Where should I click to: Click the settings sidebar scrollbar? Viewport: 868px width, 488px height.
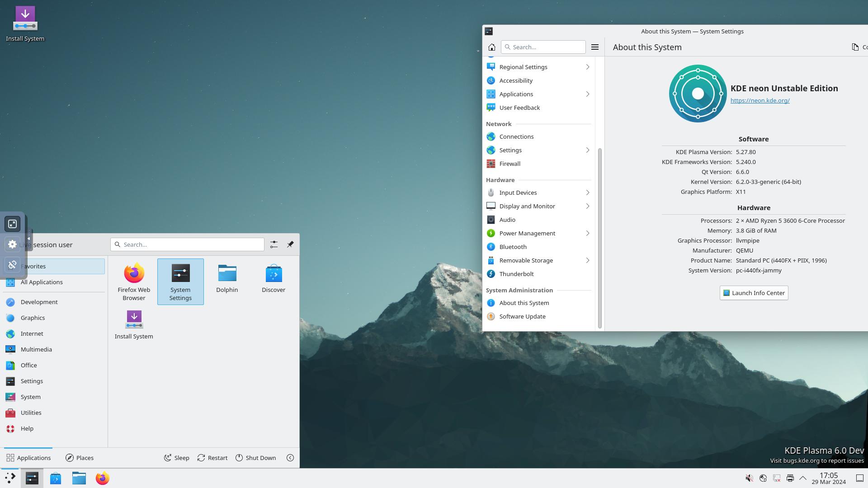[x=600, y=238]
